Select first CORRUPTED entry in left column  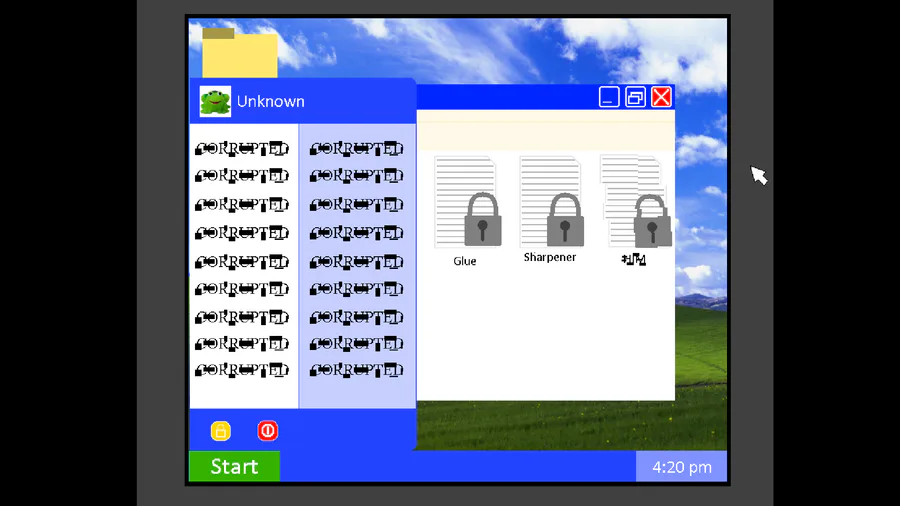tap(242, 149)
